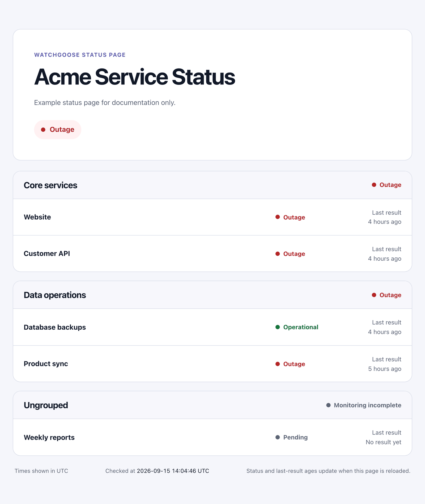
Task: Click the red dot in Product sync row
Action: [x=278, y=364]
